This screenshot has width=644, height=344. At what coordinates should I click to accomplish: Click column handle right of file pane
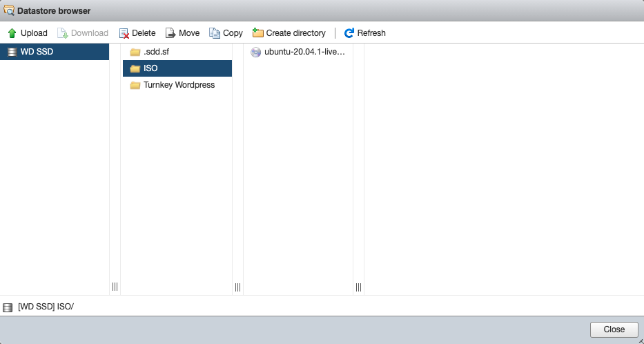tap(358, 287)
